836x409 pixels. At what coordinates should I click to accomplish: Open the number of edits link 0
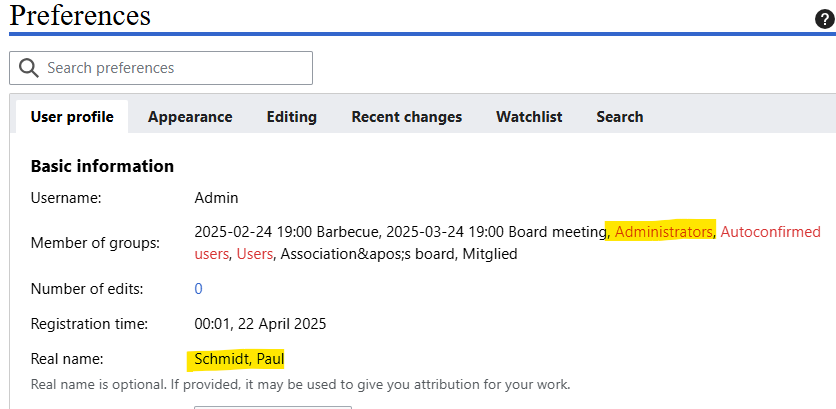point(198,289)
